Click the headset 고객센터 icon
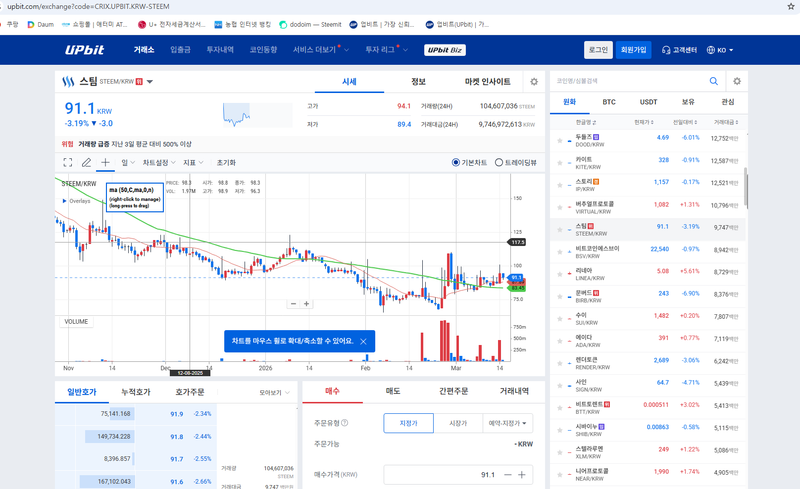800x489 pixels. coord(666,50)
